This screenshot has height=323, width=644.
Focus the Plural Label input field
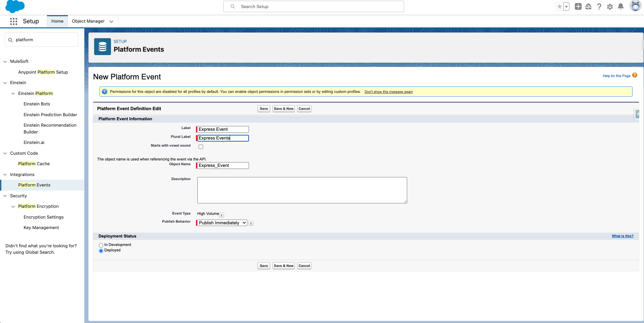(x=223, y=138)
